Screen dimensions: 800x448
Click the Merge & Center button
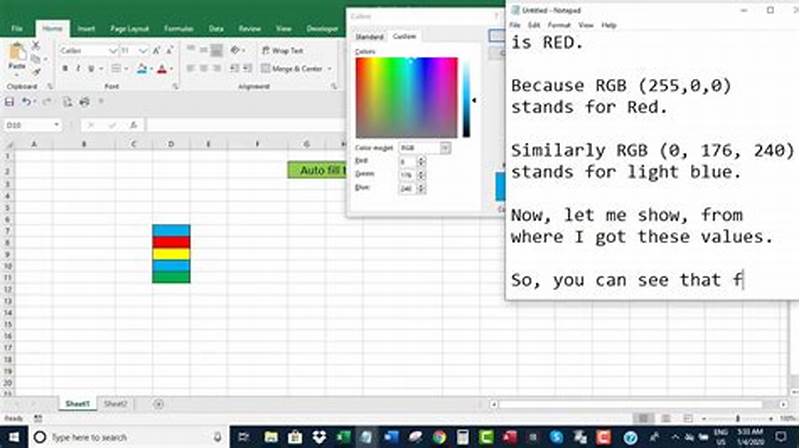292,68
